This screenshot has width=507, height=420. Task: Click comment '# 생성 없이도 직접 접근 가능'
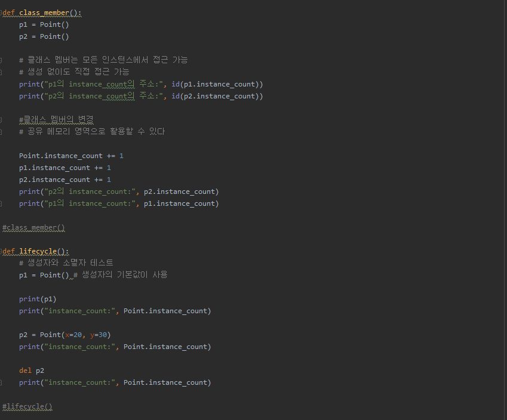[x=74, y=72]
